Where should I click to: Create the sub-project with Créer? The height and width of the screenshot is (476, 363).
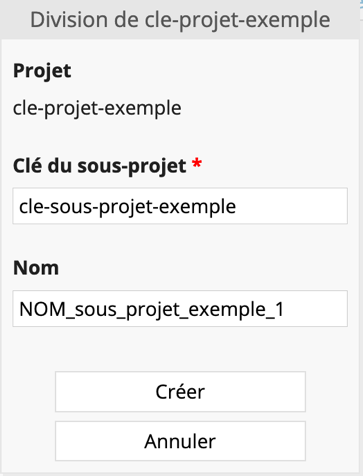point(180,392)
